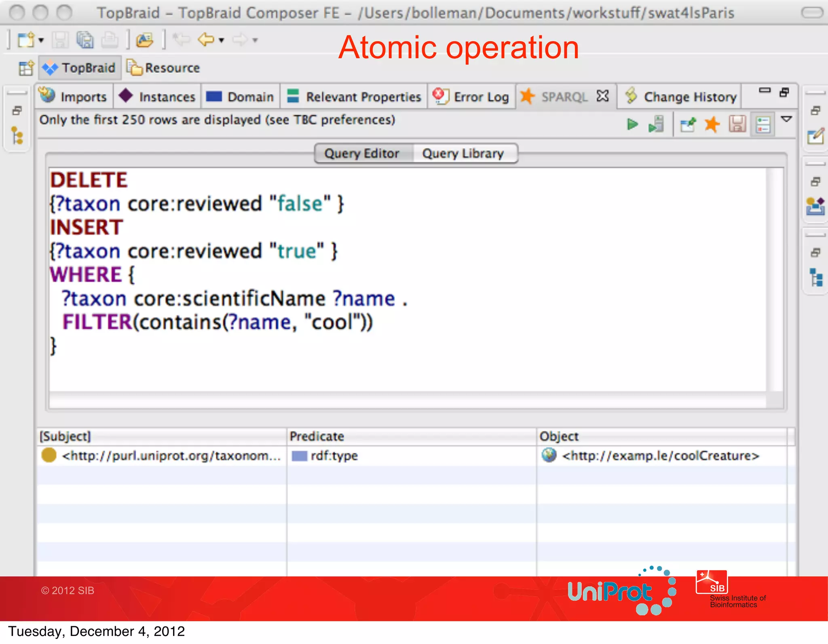Restore the third right sidebar view group
The image size is (828, 644).
tap(815, 253)
